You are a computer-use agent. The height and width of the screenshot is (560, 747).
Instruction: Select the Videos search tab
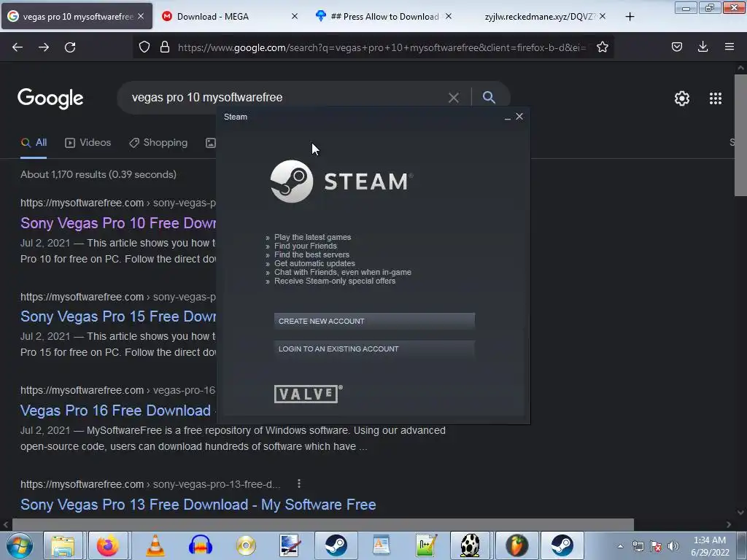(x=88, y=142)
